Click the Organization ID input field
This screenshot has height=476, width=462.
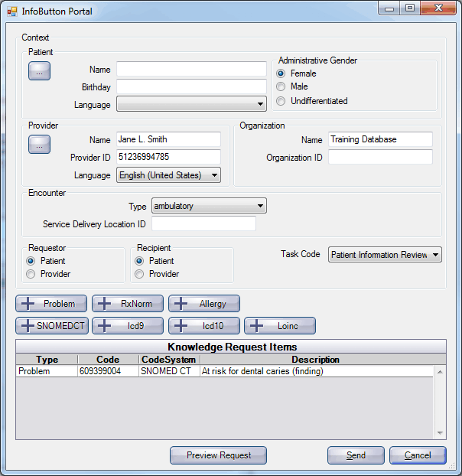pyautogui.click(x=380, y=158)
